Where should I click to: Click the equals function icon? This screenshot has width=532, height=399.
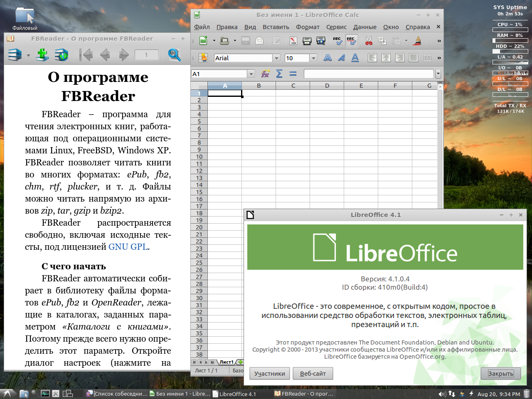(x=293, y=74)
